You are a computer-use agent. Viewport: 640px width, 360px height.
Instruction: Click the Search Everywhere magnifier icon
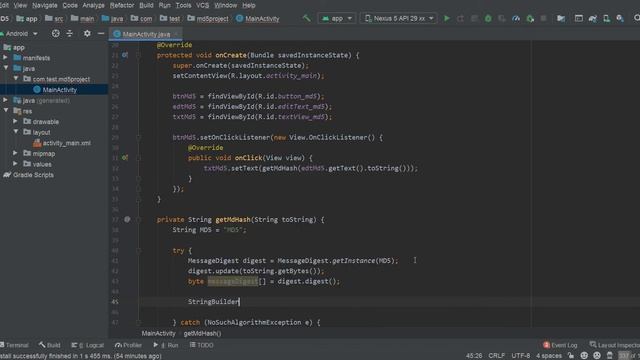click(637, 18)
